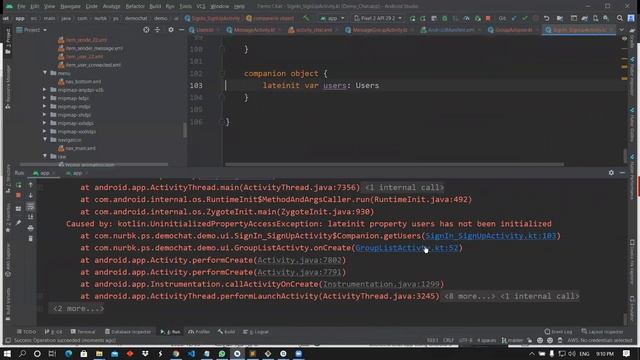The width and height of the screenshot is (640, 360).
Task: Click the Profile app gauge icon
Action: pos(466,18)
